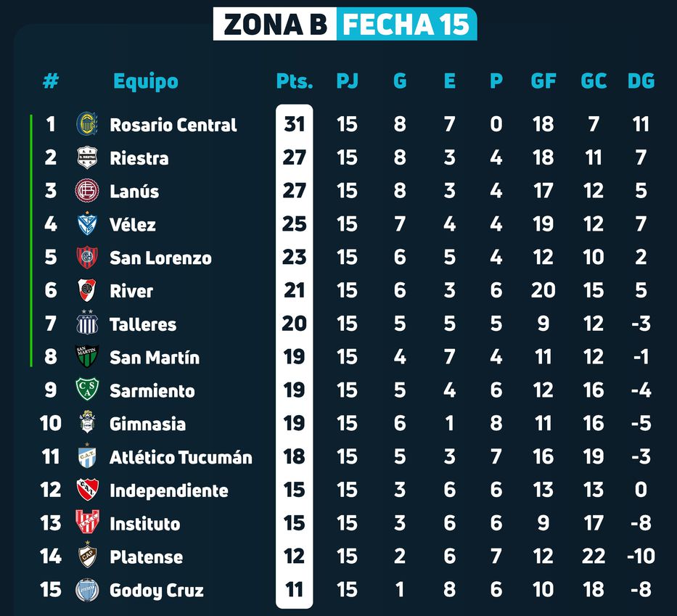Click the Equipo column header
The height and width of the screenshot is (616, 677).
coord(145,81)
